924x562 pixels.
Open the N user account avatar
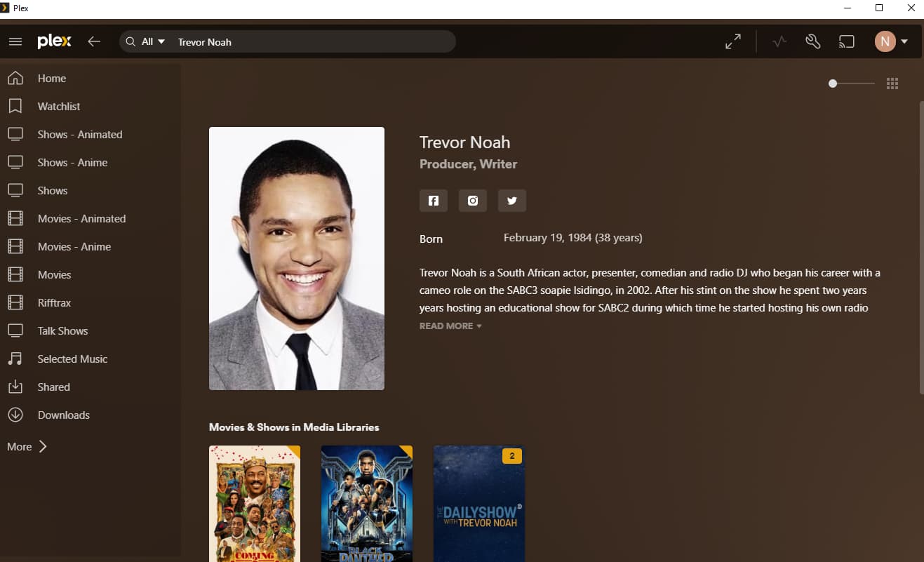tap(885, 41)
